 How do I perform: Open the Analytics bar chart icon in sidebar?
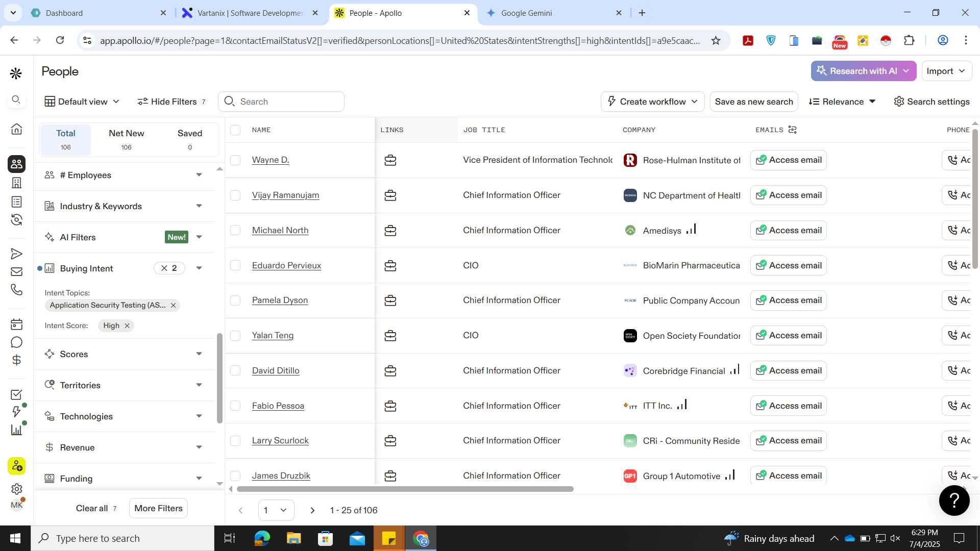tap(16, 430)
